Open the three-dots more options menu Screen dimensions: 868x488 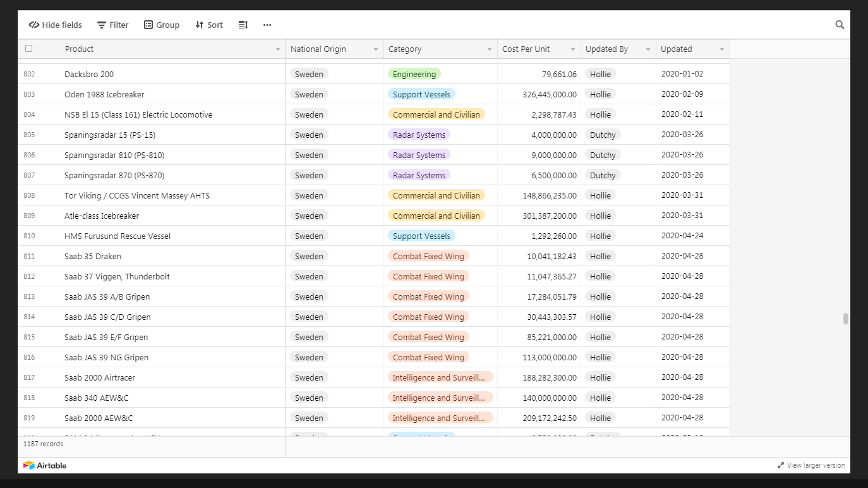pyautogui.click(x=267, y=25)
